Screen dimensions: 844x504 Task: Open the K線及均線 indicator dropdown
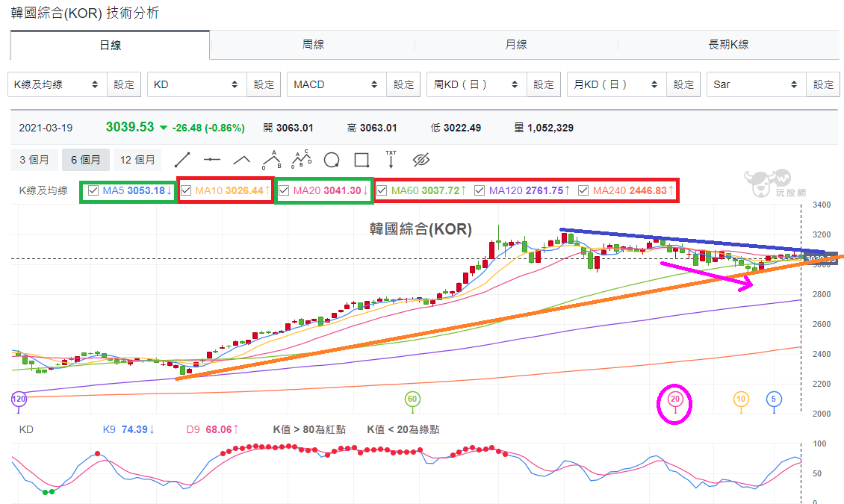58,84
